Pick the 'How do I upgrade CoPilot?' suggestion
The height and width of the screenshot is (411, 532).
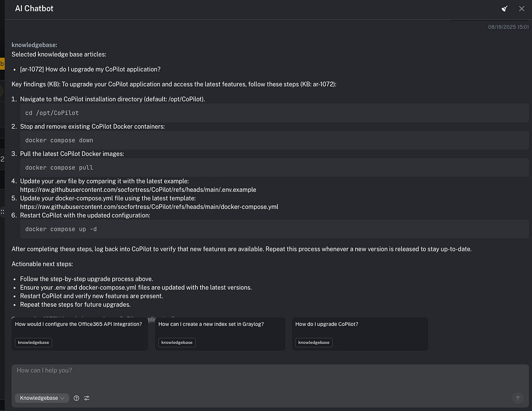coord(360,325)
